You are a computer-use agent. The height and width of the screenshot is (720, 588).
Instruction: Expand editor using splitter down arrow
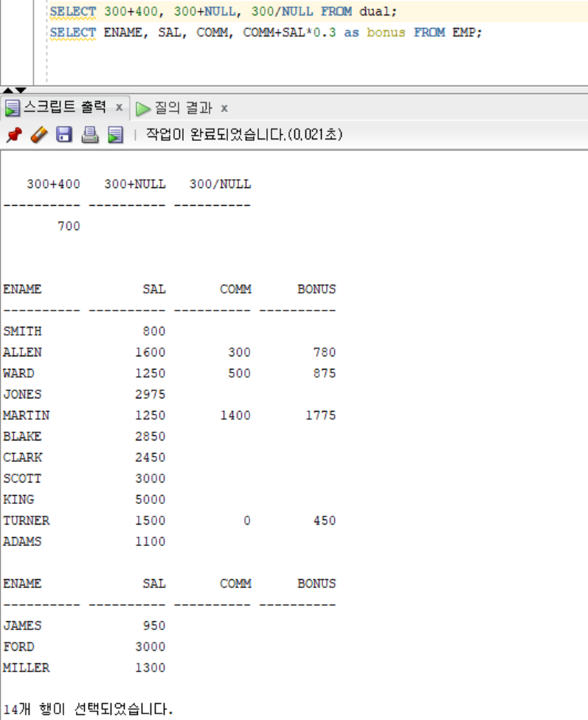coord(21,90)
